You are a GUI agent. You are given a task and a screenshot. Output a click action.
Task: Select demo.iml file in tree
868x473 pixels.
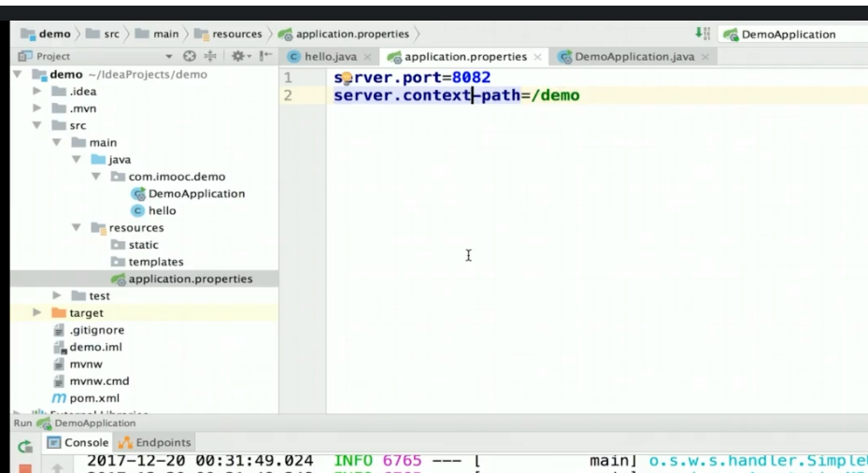pos(95,348)
